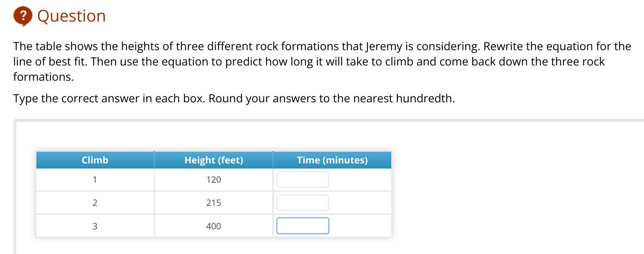Click the 120 height value

214,180
